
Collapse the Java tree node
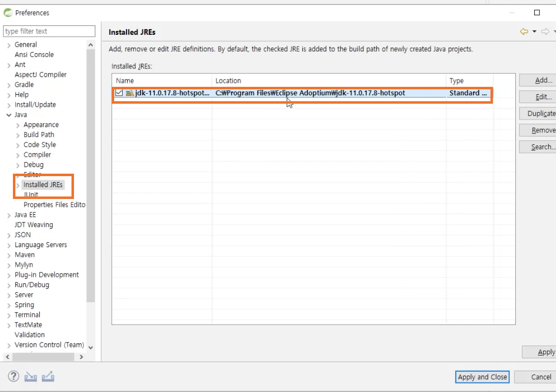click(x=9, y=115)
